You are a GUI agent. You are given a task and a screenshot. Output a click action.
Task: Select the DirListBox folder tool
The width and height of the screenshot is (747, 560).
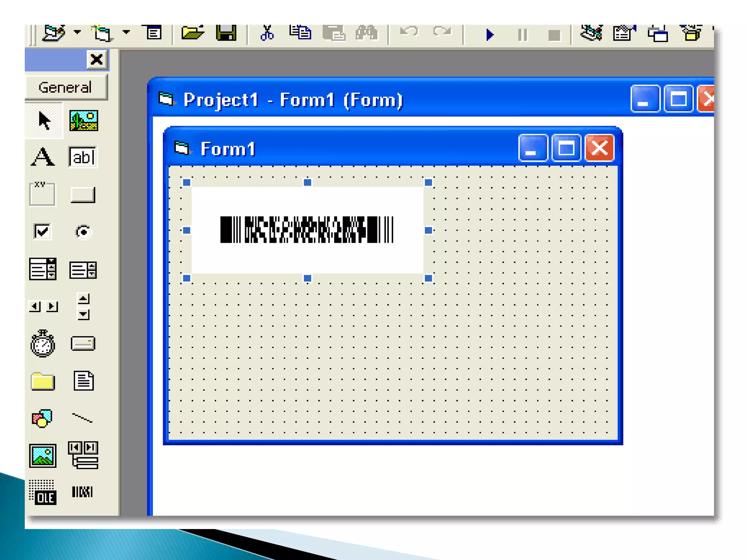43,381
